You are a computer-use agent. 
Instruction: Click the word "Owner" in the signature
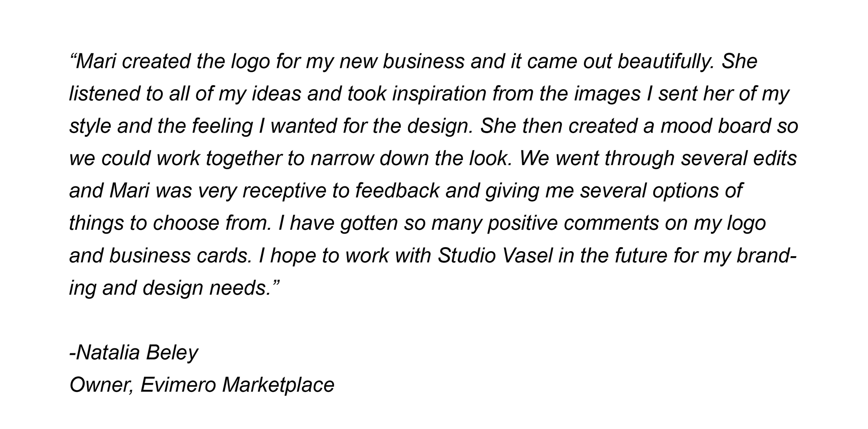coord(100,385)
